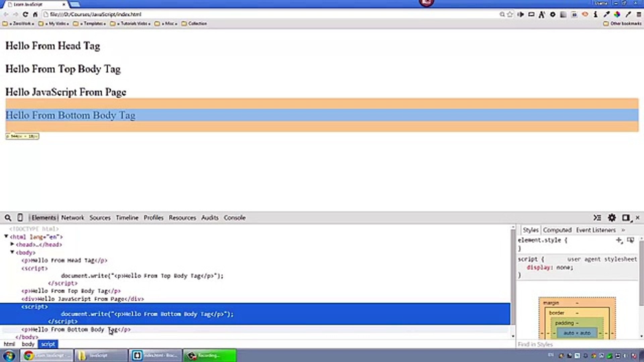Expand the collapsed head element

(12, 244)
